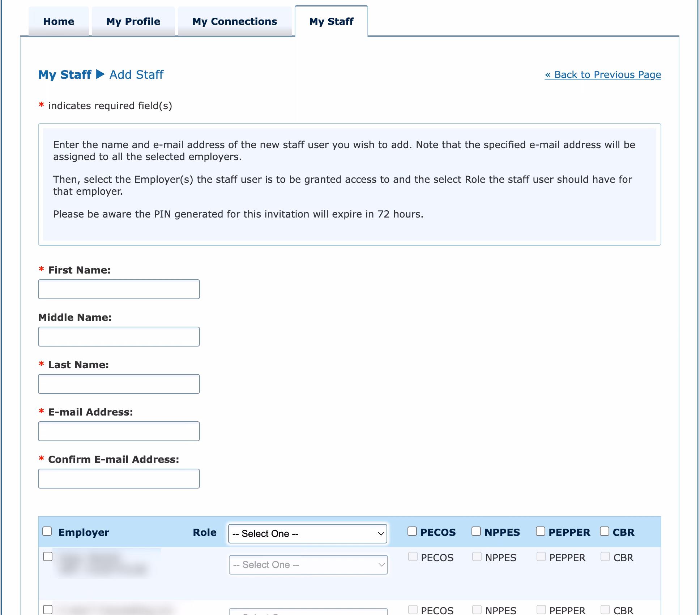The width and height of the screenshot is (700, 615).
Task: Check the header CBR checkbox
Action: tap(605, 531)
